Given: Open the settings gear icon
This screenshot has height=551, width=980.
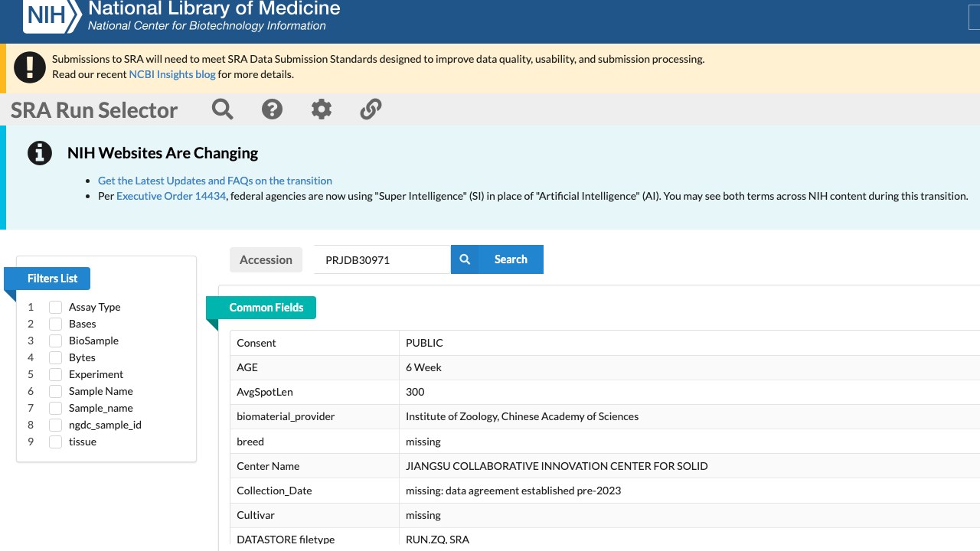Looking at the screenshot, I should [x=322, y=109].
